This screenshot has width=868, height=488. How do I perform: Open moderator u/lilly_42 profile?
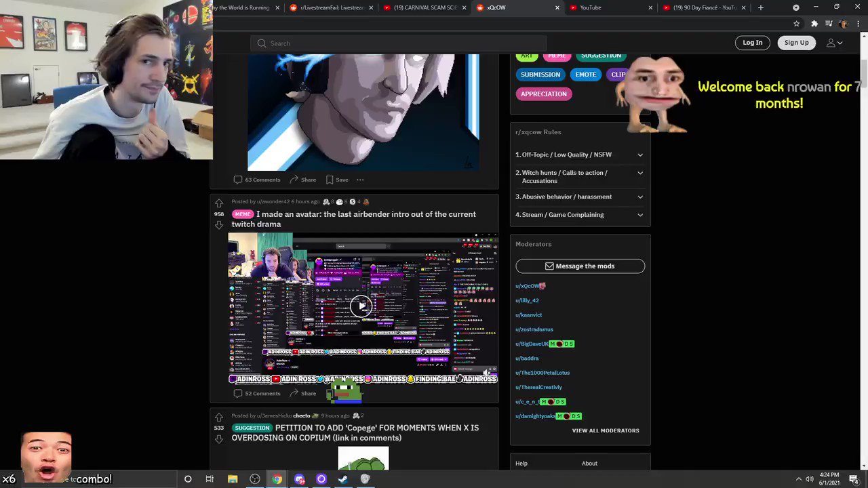pyautogui.click(x=527, y=300)
